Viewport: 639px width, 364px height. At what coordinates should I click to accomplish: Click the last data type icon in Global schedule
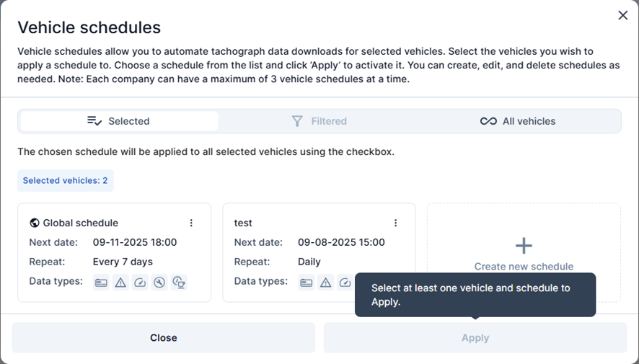[180, 283]
